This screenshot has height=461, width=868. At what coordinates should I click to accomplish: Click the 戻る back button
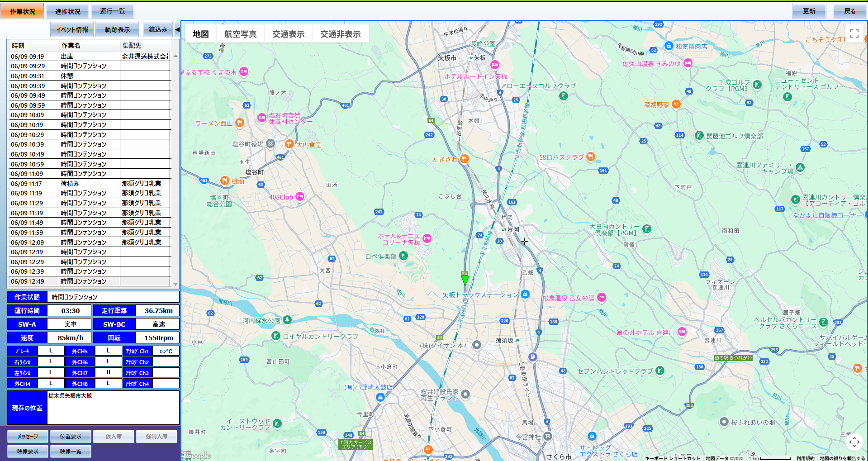[x=850, y=11]
